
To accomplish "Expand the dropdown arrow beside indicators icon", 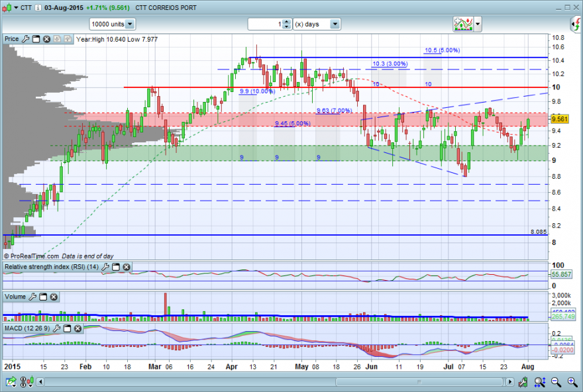I will click(x=478, y=24).
